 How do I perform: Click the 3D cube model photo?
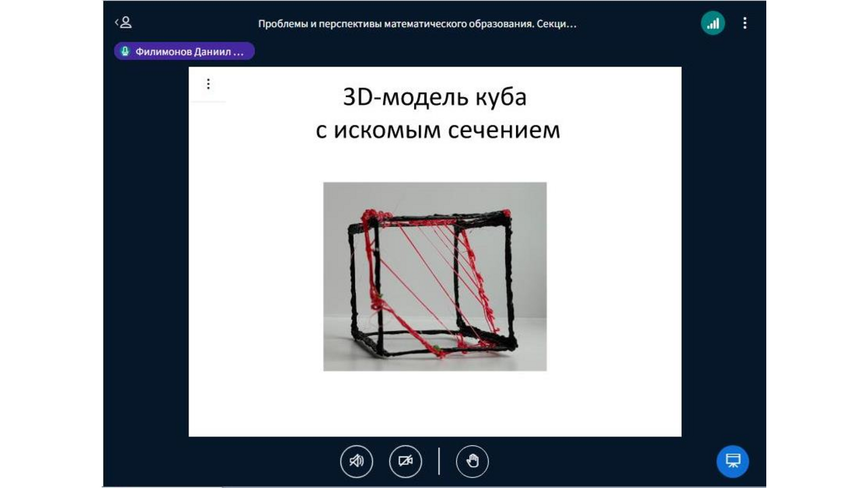(435, 277)
